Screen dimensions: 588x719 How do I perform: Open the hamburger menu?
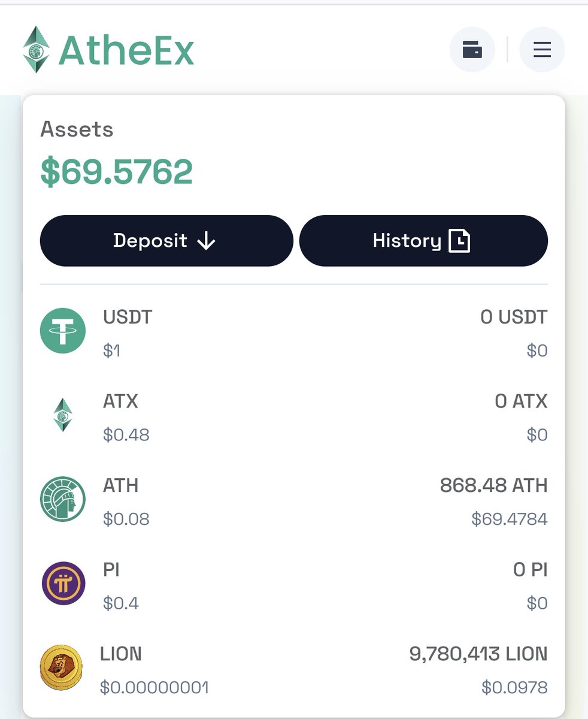[x=542, y=49]
